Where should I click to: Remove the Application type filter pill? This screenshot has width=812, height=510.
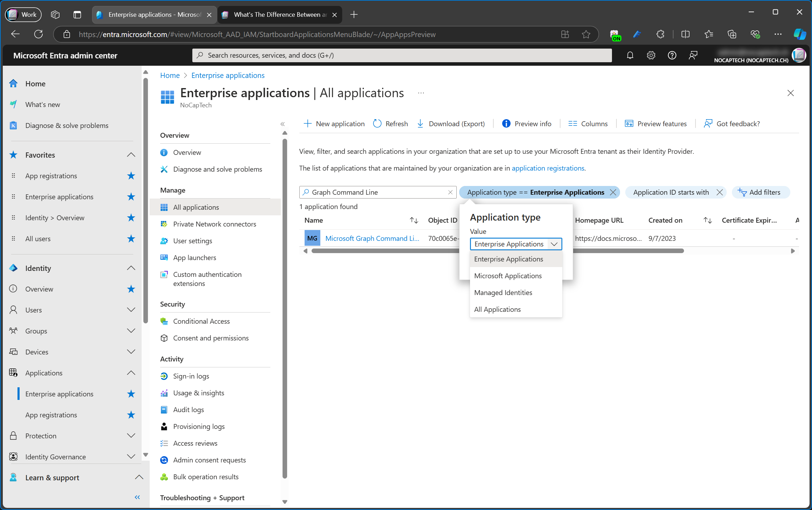pos(613,192)
